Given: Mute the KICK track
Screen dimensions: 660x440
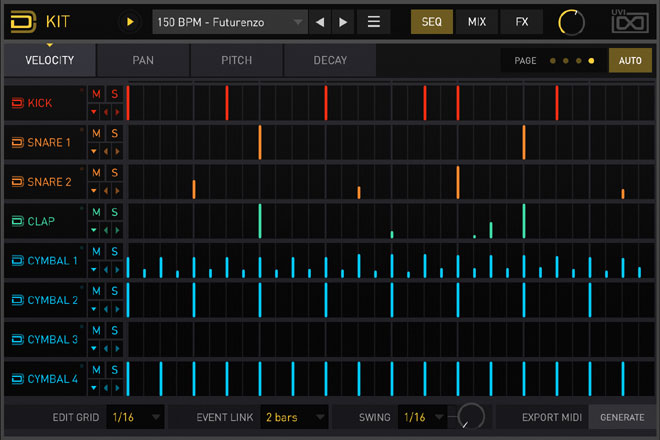Looking at the screenshot, I should [x=97, y=94].
